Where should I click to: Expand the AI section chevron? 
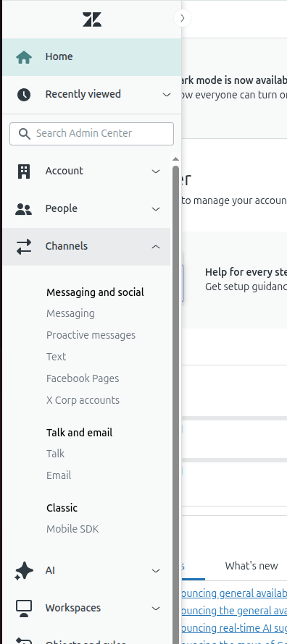click(x=156, y=571)
